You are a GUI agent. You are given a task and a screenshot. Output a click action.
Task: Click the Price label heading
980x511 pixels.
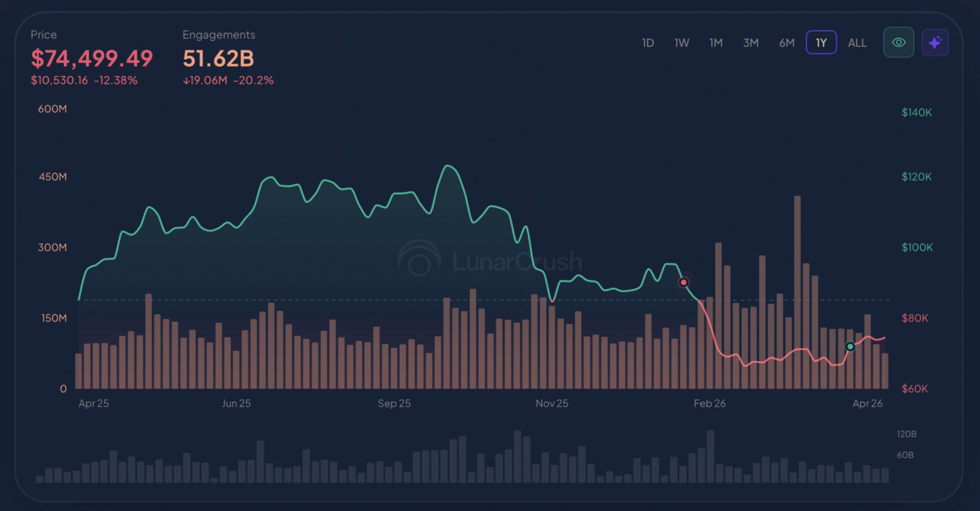(44, 34)
